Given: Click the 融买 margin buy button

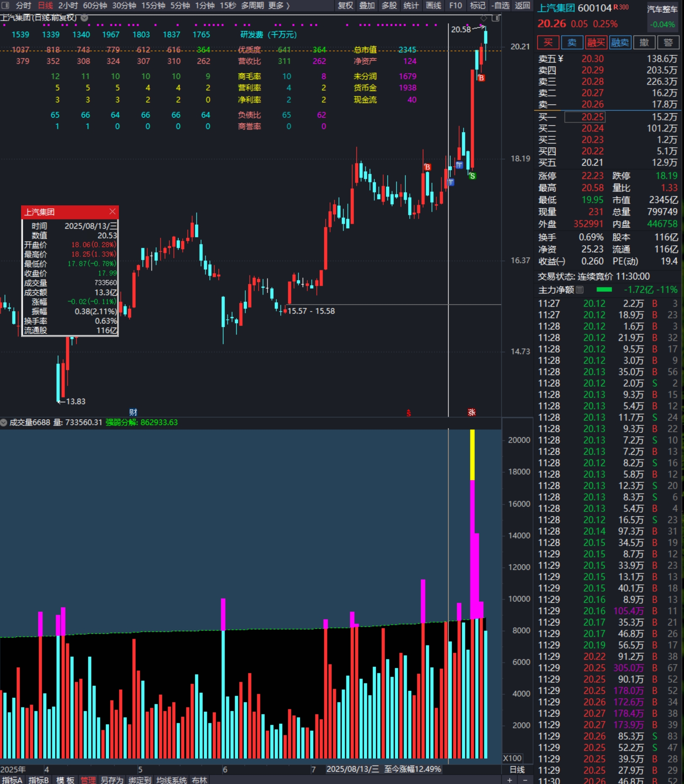Looking at the screenshot, I should click(596, 42).
